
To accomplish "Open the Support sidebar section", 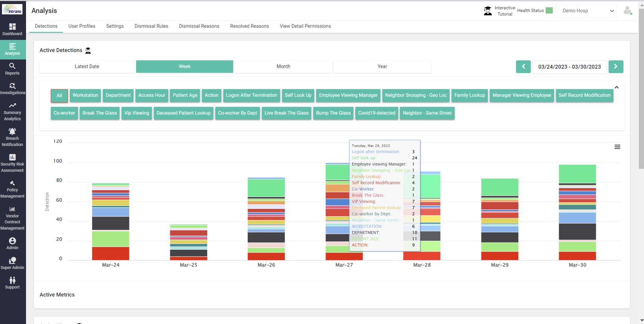I will point(12,283).
